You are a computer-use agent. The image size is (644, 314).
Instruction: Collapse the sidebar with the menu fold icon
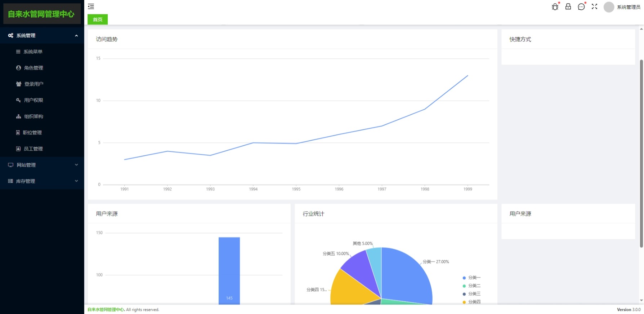91,6
